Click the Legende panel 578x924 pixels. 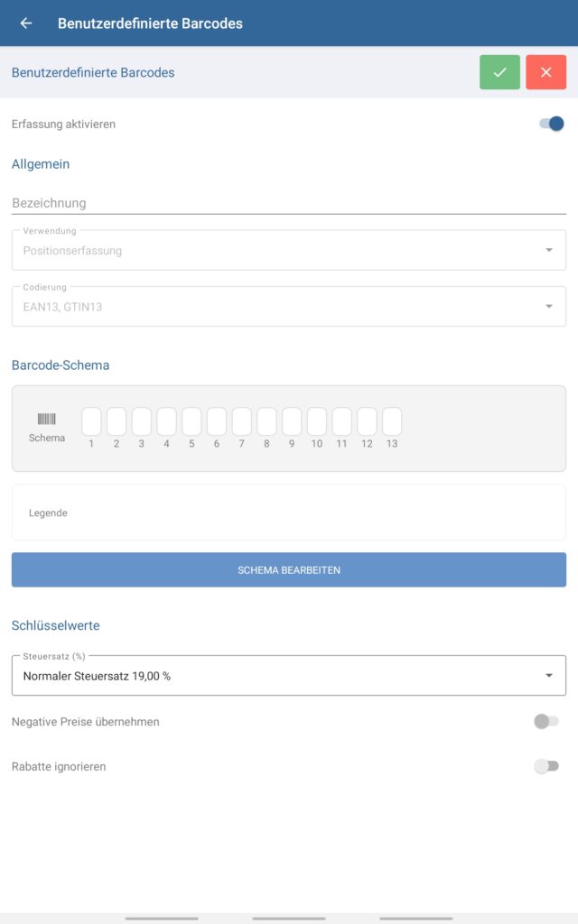tap(289, 513)
